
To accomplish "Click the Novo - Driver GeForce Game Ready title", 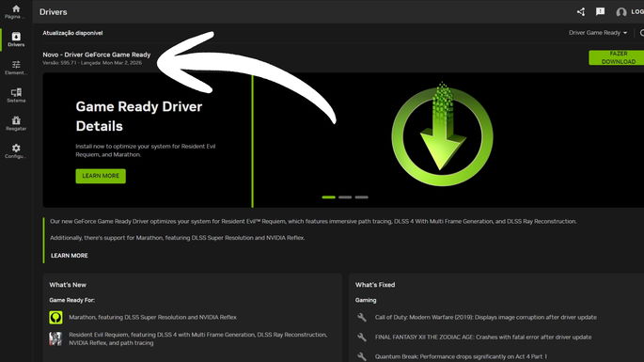I will [x=97, y=55].
